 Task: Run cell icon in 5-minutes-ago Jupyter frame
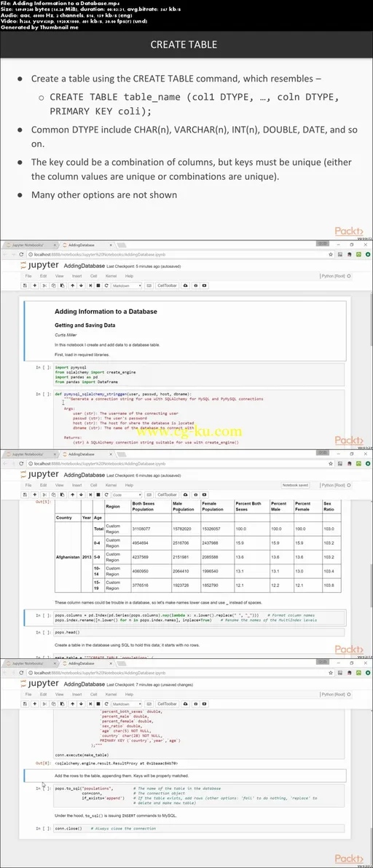coord(90,285)
